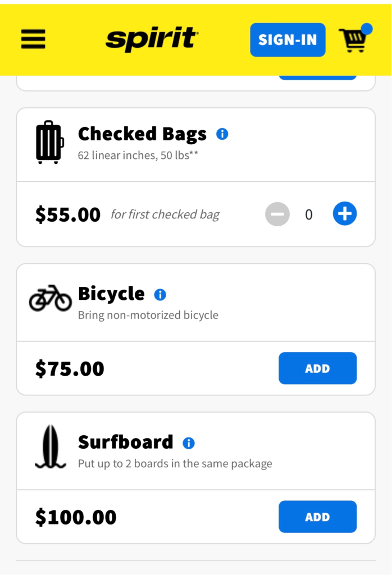Image resolution: width=392 pixels, height=575 pixels.
Task: Tap the surfboard icon
Action: click(51, 447)
